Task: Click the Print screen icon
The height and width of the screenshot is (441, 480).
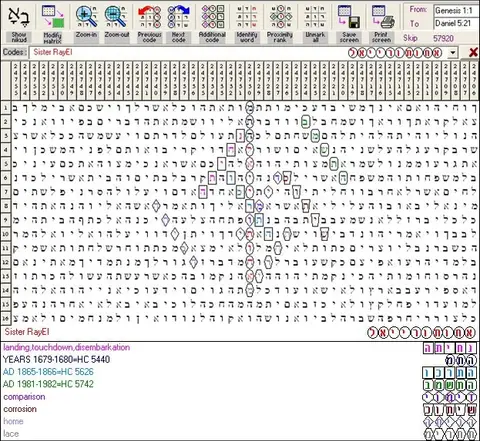Action: tap(383, 16)
